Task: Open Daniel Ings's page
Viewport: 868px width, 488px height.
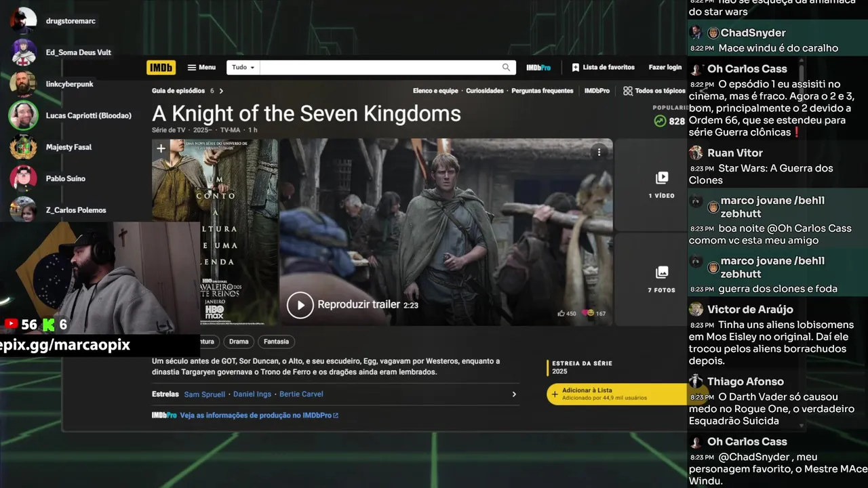Action: [x=252, y=394]
